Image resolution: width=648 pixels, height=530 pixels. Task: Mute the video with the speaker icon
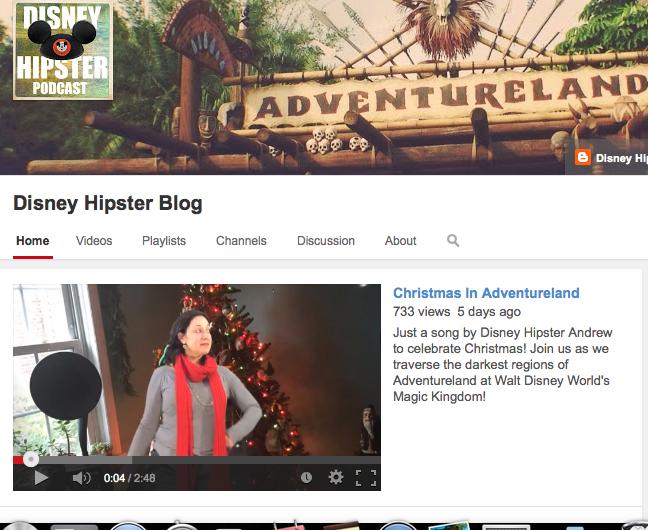(81, 478)
